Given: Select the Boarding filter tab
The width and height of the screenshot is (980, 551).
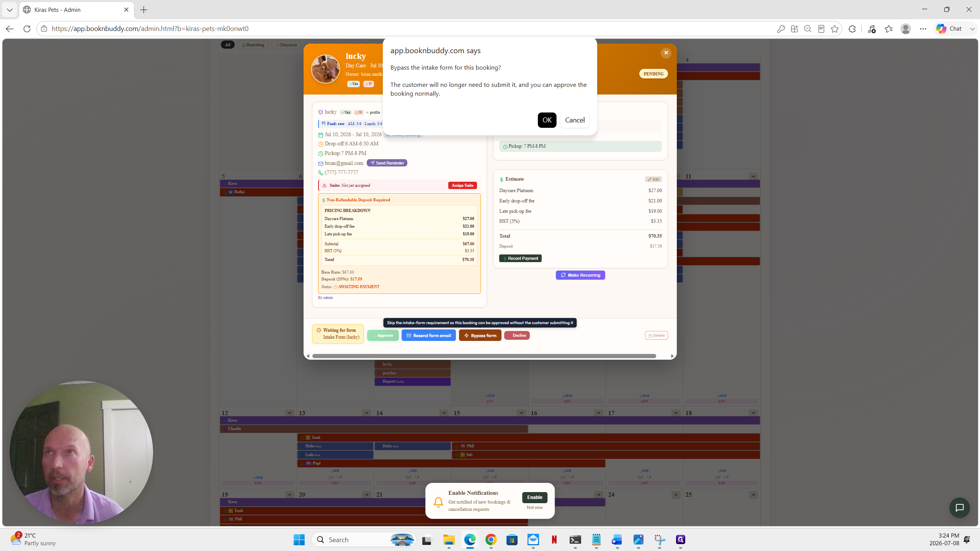Looking at the screenshot, I should click(x=253, y=45).
